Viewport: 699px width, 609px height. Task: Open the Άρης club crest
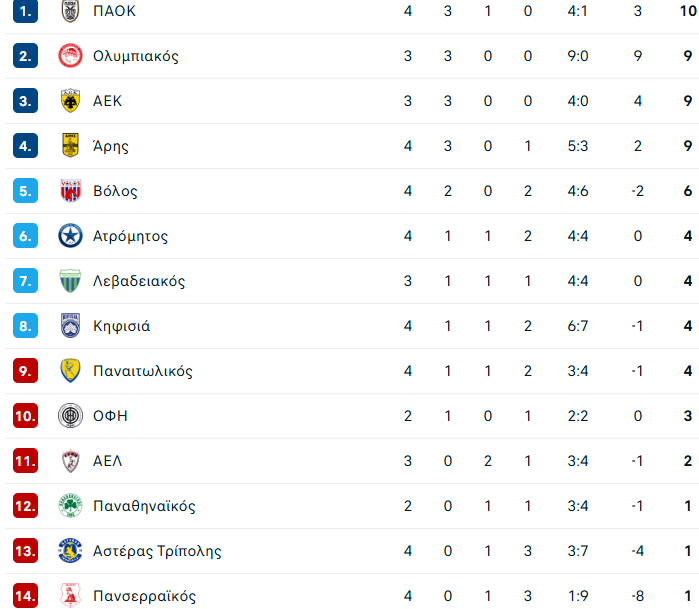70,146
